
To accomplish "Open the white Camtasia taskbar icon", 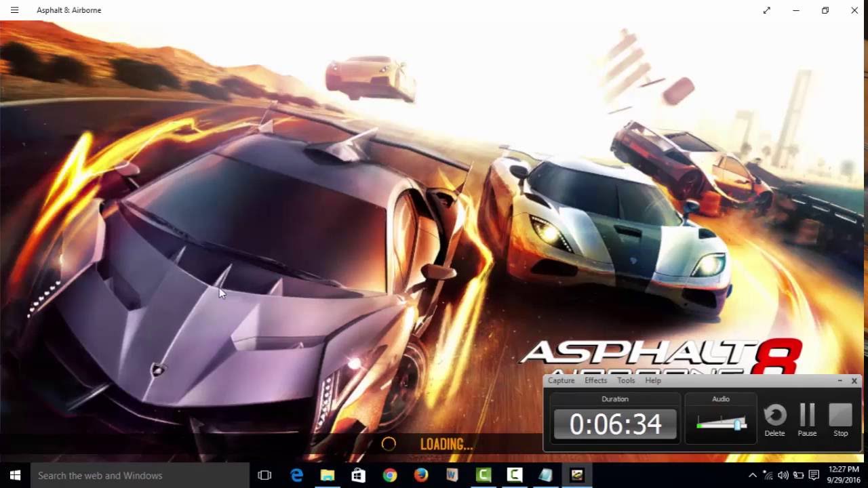I will click(515, 476).
